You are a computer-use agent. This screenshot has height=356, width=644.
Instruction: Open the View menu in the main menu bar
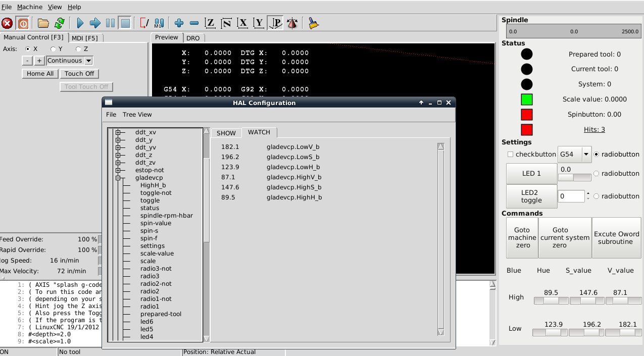[55, 7]
